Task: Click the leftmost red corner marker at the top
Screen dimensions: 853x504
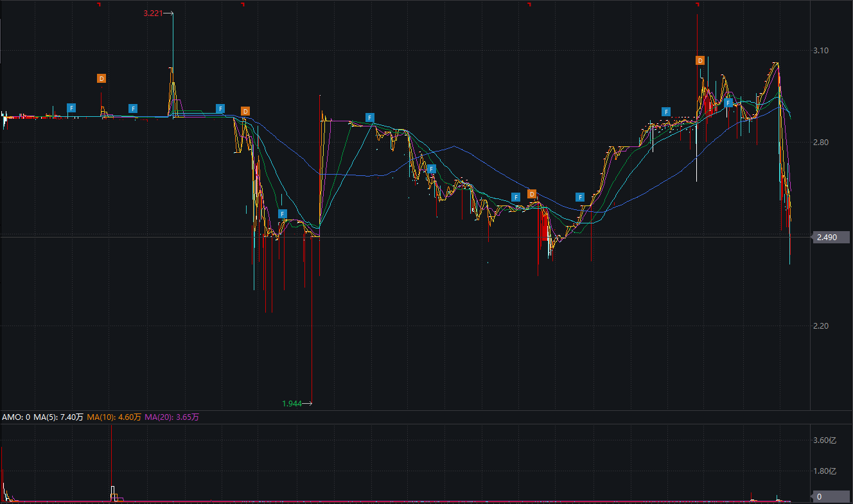Action: coord(99,4)
